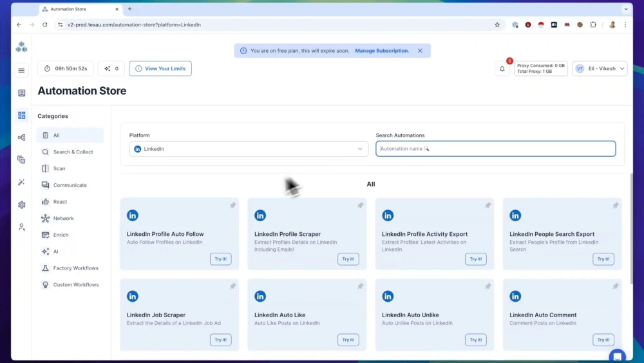Try LinkedIn Job Scraper automation
This screenshot has height=363, width=644.
point(220,340)
